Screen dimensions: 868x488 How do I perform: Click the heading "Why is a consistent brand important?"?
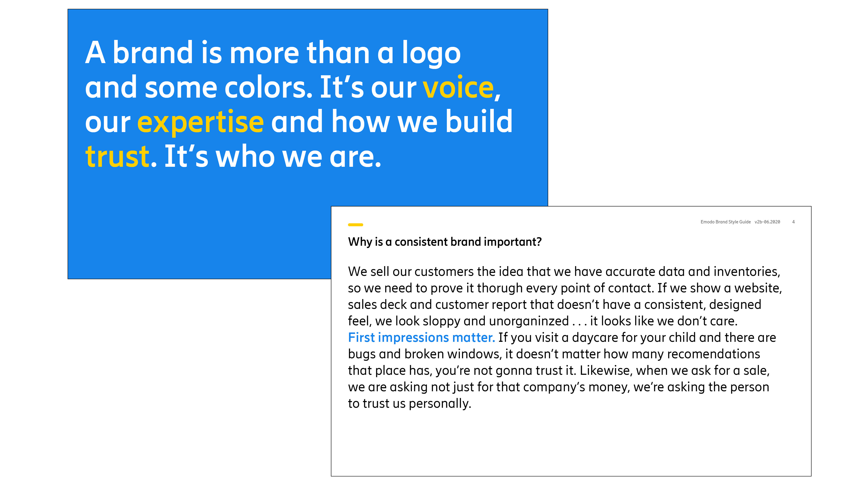[444, 242]
